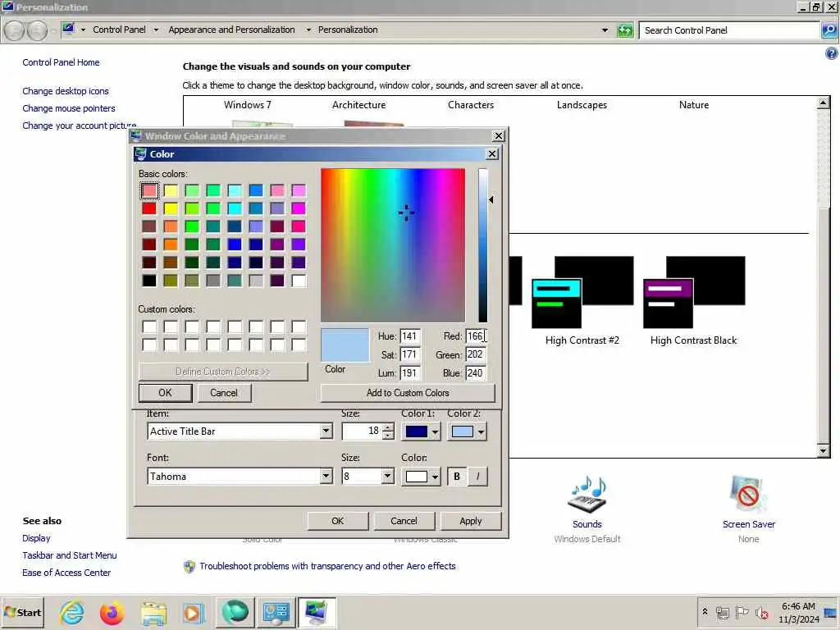Image resolution: width=840 pixels, height=630 pixels.
Task: Click the Blue value field
Action: pos(475,373)
